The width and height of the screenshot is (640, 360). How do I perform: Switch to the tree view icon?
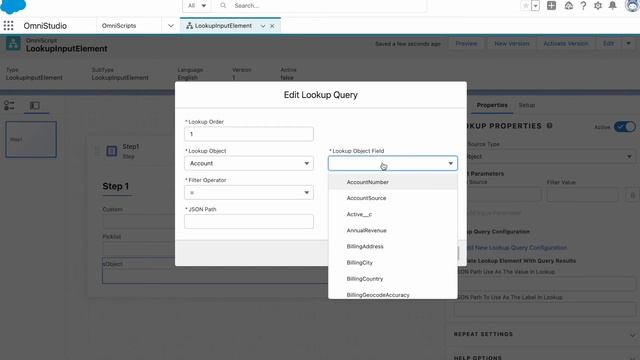[x=9, y=106]
